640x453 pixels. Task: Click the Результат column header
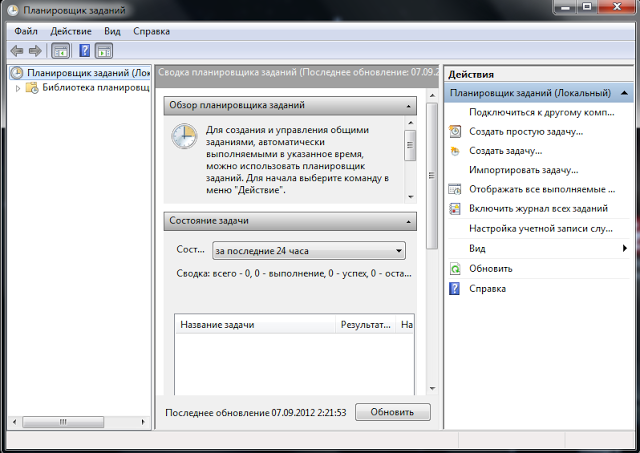pyautogui.click(x=365, y=325)
